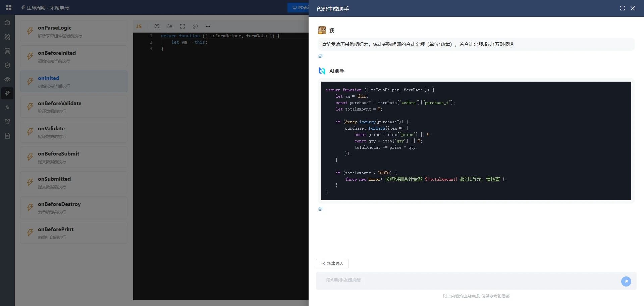The image size is (644, 306).
Task: Expand the assistant panel to fullscreen
Action: [622, 8]
